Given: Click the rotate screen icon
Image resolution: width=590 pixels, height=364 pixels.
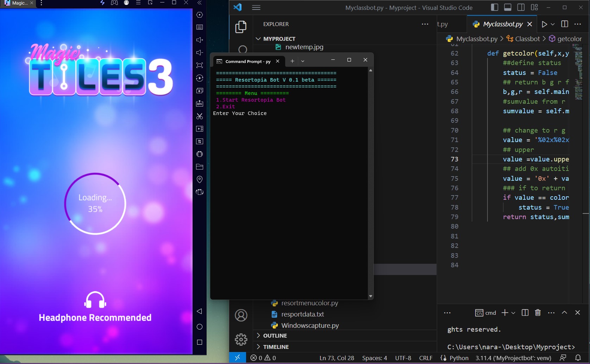Looking at the screenshot, I should click(200, 192).
